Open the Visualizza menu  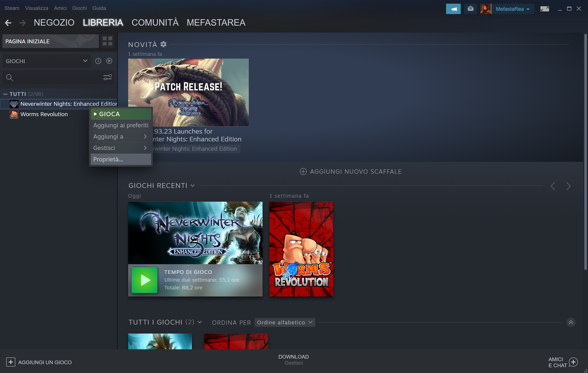pyautogui.click(x=37, y=8)
